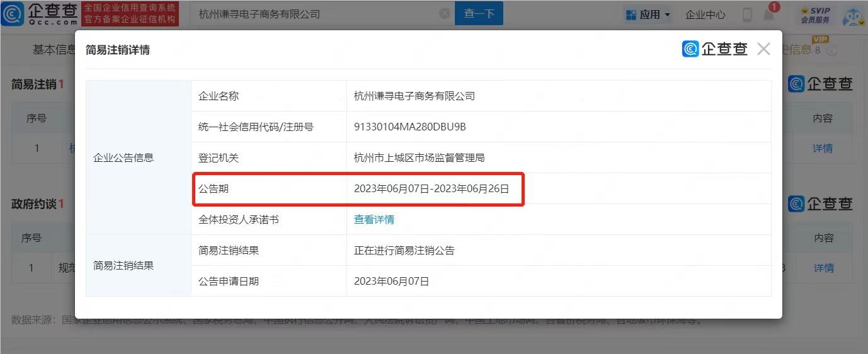Viewport: 868px width, 354px height.
Task: Click the mobile phone icon in header
Action: coord(748,14)
